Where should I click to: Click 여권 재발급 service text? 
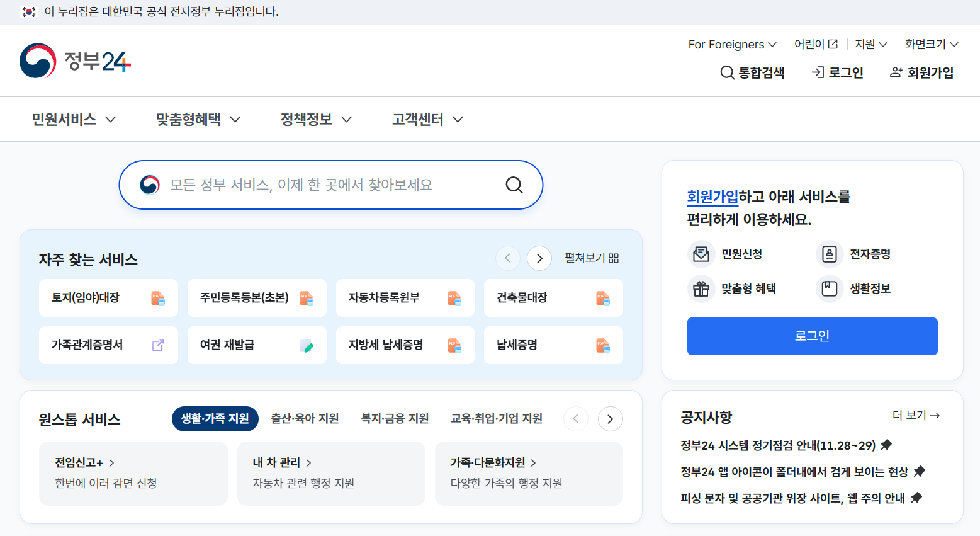(x=227, y=345)
